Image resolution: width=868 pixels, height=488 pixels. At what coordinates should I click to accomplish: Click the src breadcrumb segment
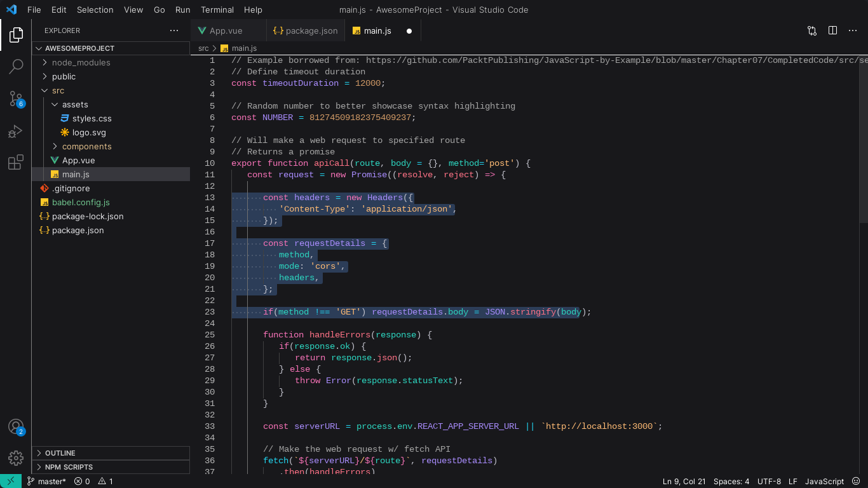203,48
